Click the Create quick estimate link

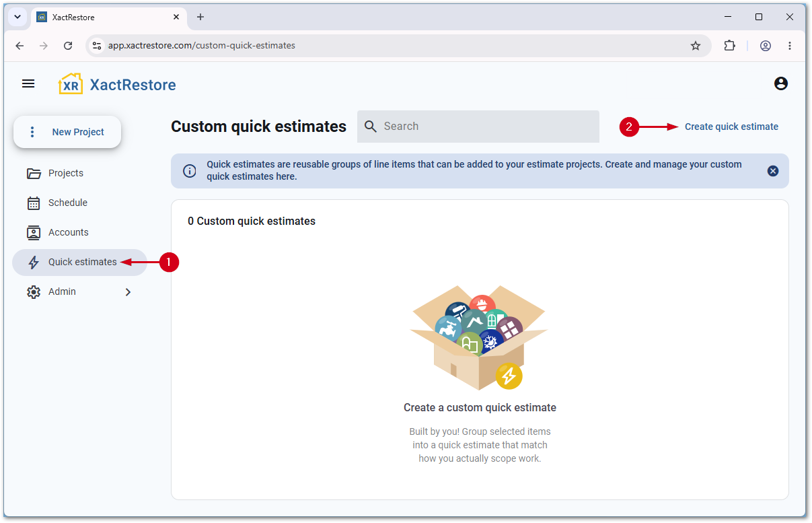pos(731,127)
